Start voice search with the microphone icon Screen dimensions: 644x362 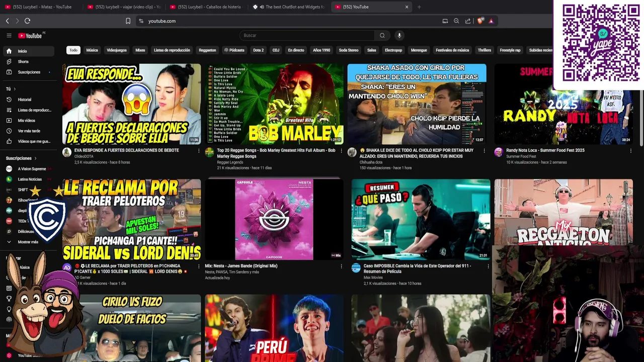[x=399, y=35]
